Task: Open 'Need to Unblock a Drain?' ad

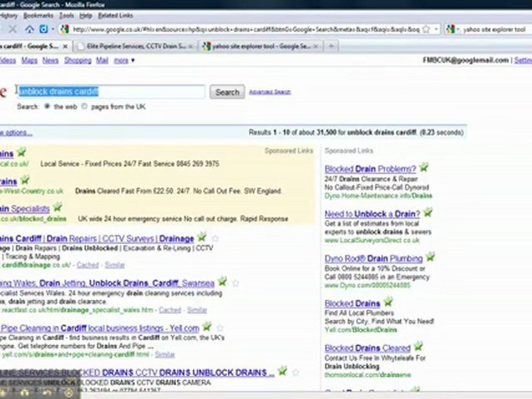Action: click(372, 214)
